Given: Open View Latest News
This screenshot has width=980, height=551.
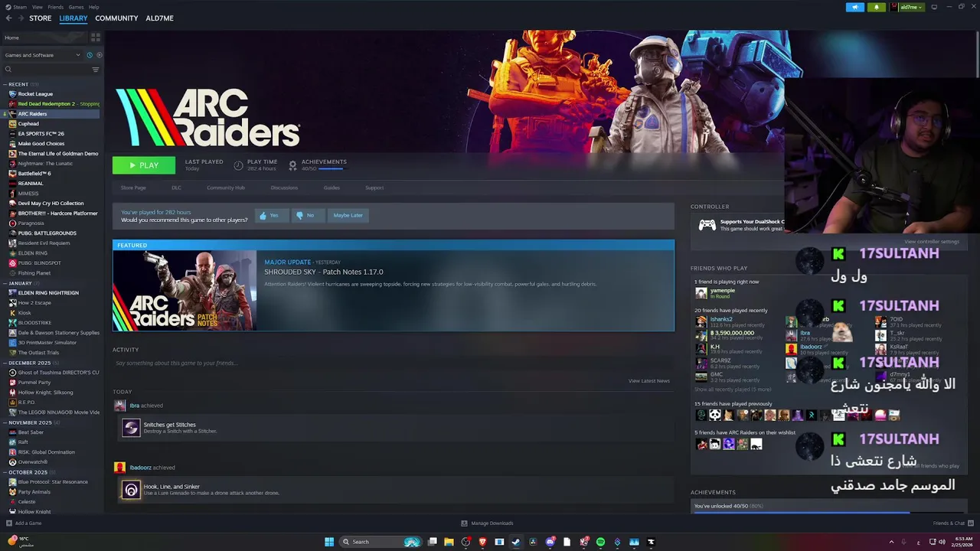Looking at the screenshot, I should [x=649, y=380].
